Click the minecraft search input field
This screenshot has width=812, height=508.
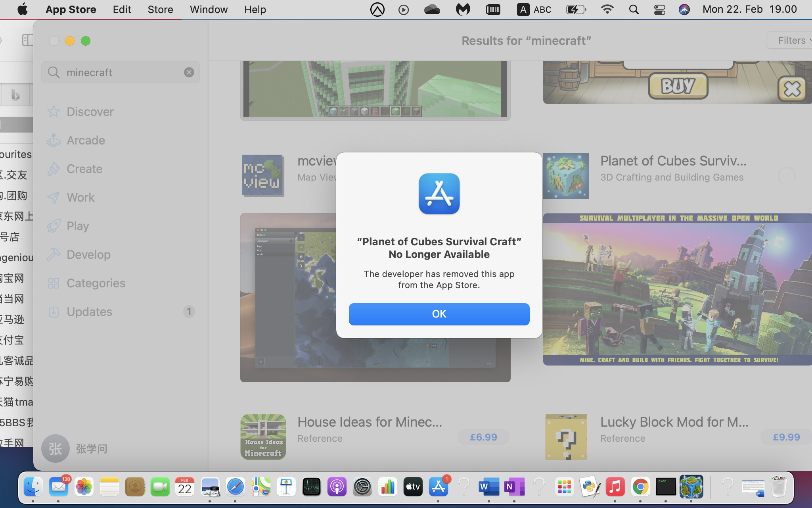(x=121, y=72)
